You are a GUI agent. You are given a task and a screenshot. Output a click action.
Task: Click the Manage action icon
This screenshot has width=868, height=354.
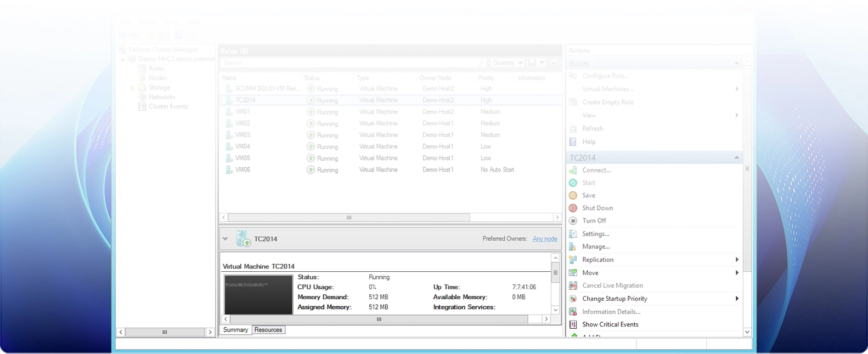(573, 247)
